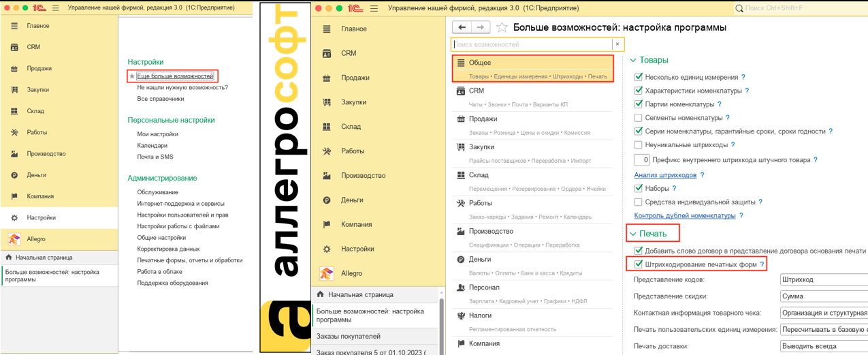Open help for Штрихкодирование печатных форм
The image size is (868, 355).
[x=762, y=264]
